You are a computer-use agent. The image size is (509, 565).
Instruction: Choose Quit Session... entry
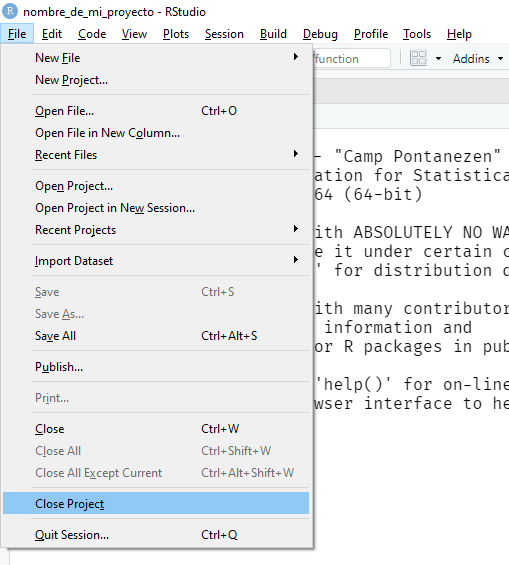[x=156, y=534]
